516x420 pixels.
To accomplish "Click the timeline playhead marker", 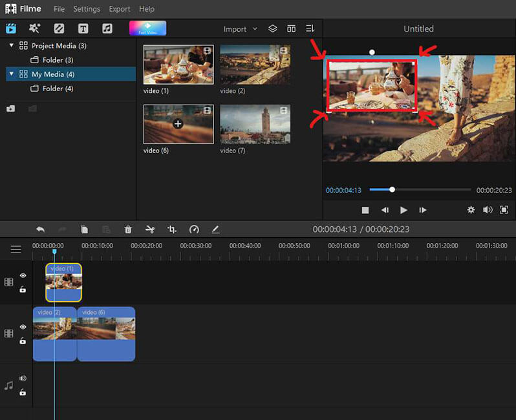I will (x=54, y=251).
